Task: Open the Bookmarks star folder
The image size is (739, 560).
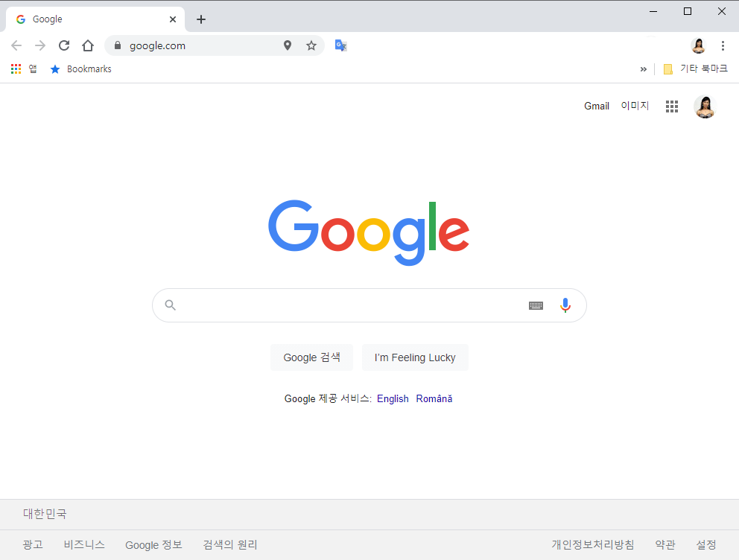Action: coord(80,69)
